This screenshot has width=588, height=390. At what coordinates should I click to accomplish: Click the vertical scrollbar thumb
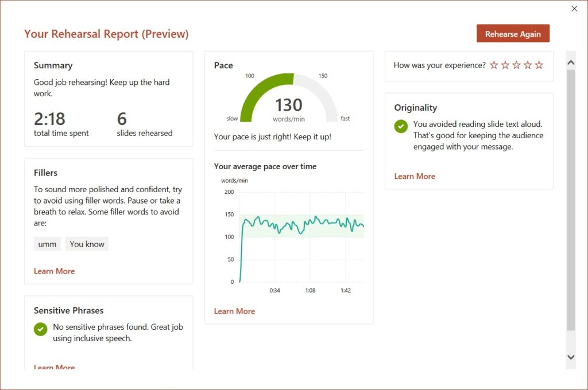click(x=571, y=201)
